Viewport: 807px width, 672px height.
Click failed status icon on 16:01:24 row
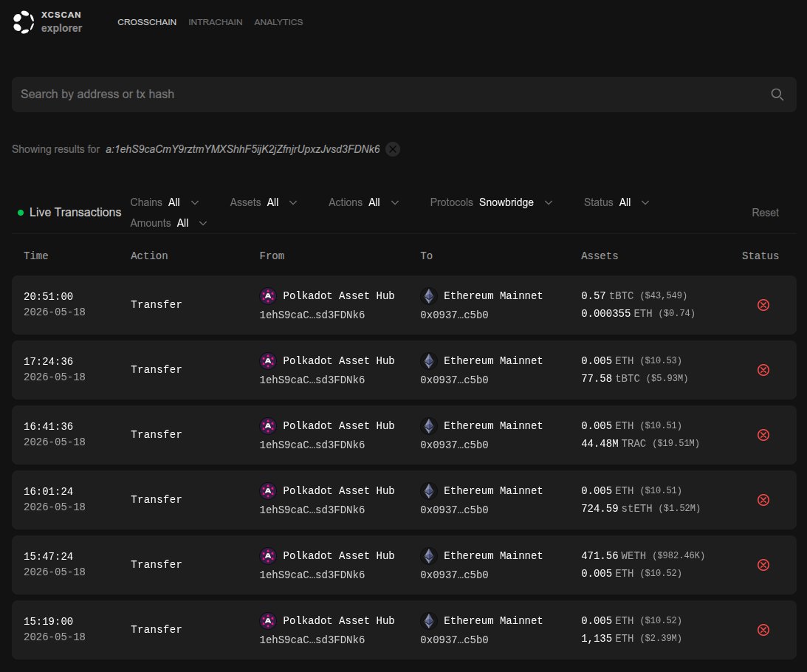[763, 500]
